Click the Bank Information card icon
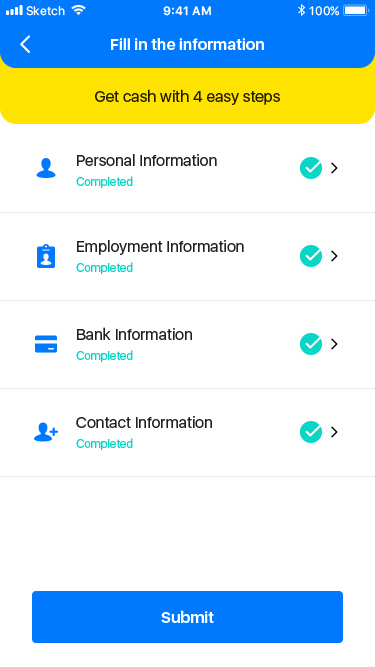This screenshot has height=667, width=375. [46, 344]
